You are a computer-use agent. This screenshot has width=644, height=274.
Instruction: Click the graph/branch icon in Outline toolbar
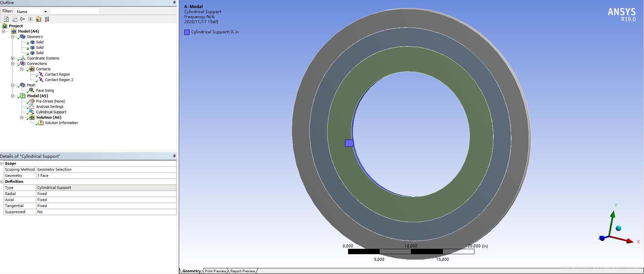coord(23,19)
